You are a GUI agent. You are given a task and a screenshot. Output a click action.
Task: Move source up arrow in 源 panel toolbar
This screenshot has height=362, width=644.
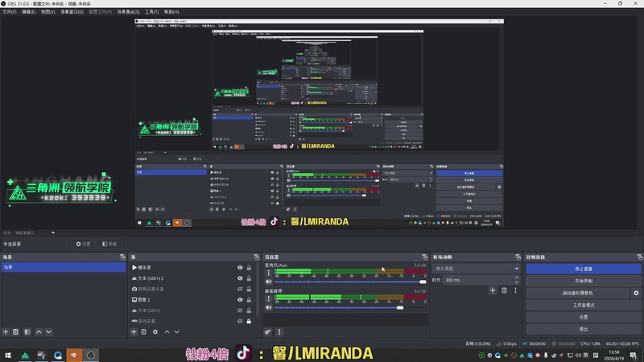(167, 331)
